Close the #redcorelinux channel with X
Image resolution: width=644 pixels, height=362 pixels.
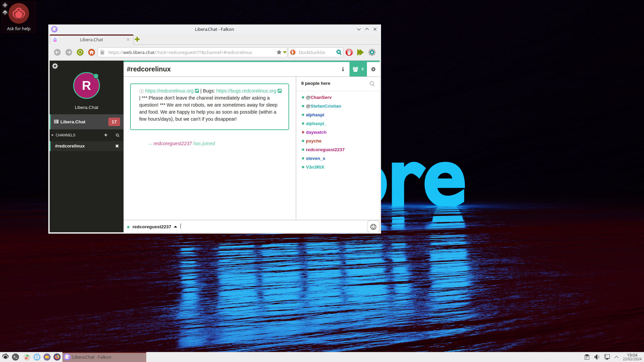[117, 146]
